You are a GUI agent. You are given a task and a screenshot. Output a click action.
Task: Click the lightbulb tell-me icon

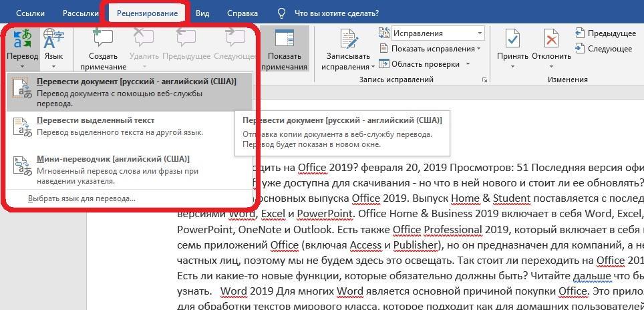tap(281, 13)
